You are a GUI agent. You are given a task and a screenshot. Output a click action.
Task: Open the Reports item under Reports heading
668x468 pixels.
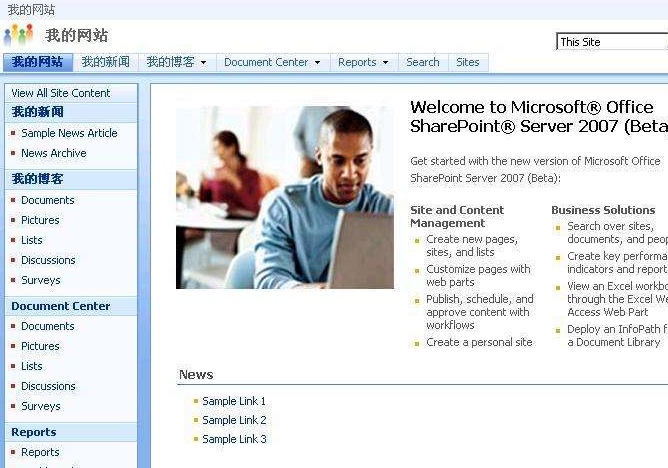click(40, 452)
